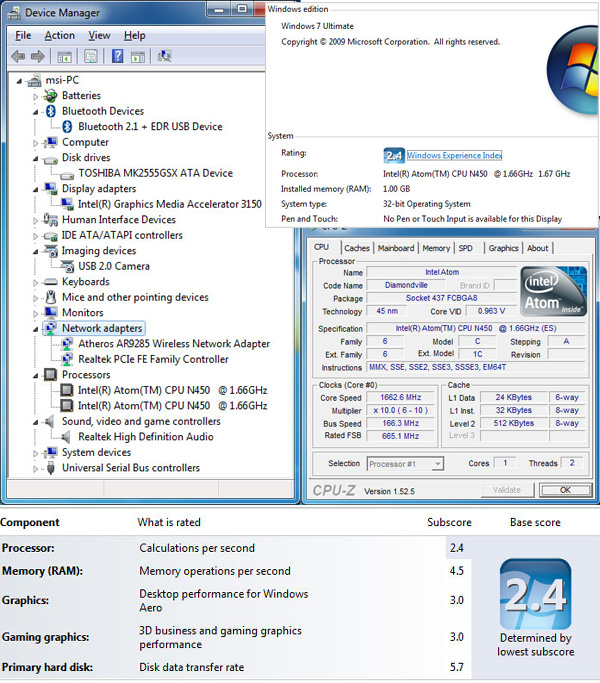Select the Bluetooth Devices category icon
This screenshot has height=683, width=600.
click(x=51, y=111)
